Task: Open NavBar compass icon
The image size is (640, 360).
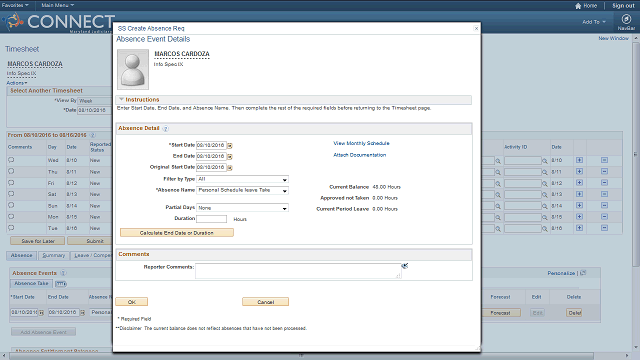Action: coord(626,20)
